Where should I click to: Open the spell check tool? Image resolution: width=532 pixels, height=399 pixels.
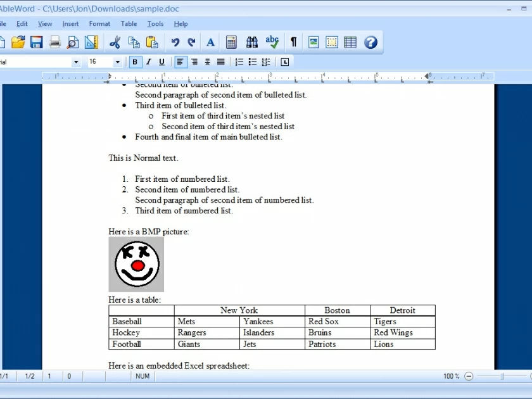click(271, 42)
